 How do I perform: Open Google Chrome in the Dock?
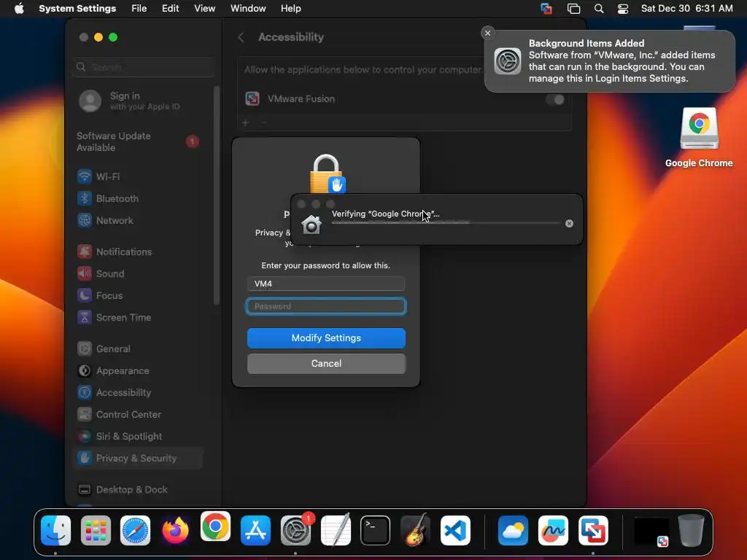(x=215, y=526)
